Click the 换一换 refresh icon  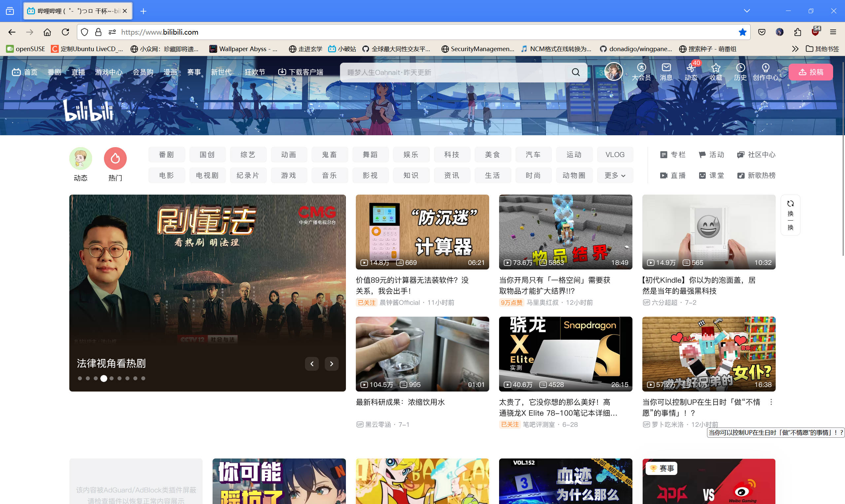[x=790, y=204]
